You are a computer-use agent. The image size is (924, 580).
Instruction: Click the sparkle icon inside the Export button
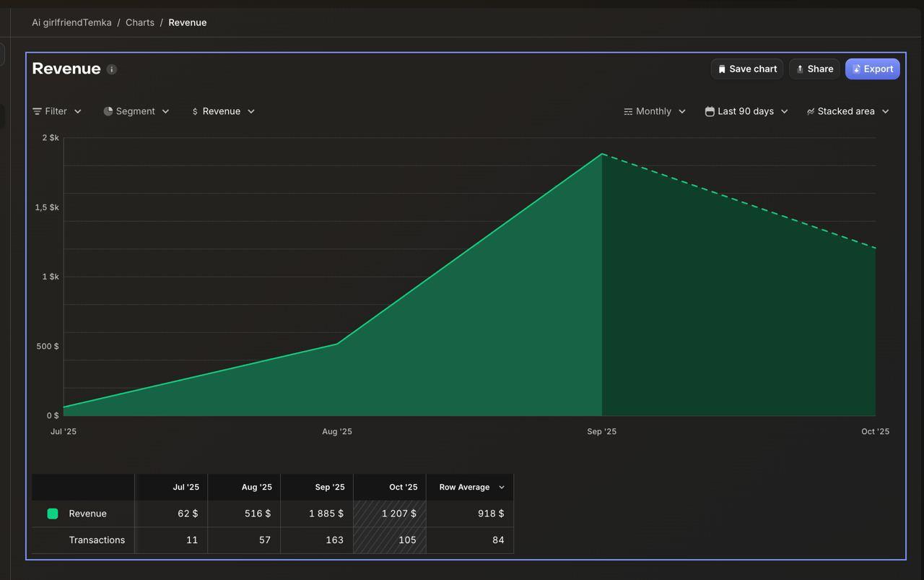tap(856, 69)
